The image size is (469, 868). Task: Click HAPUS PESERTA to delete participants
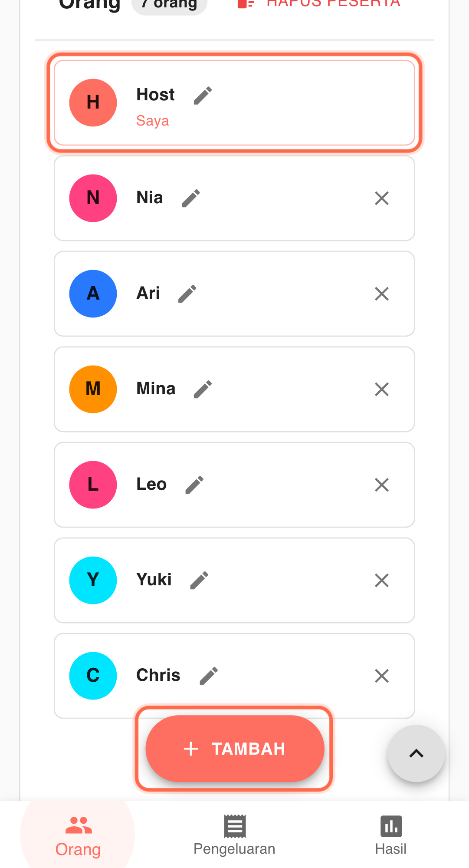coord(319,3)
